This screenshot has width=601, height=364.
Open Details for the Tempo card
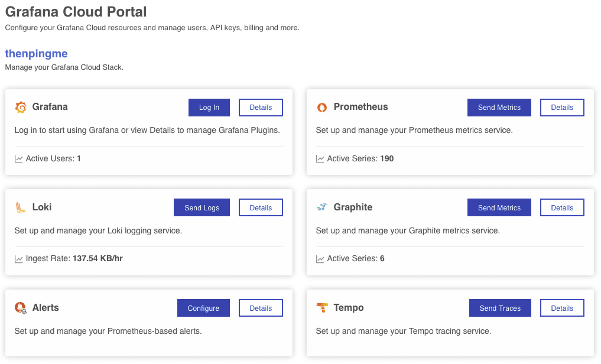click(562, 308)
